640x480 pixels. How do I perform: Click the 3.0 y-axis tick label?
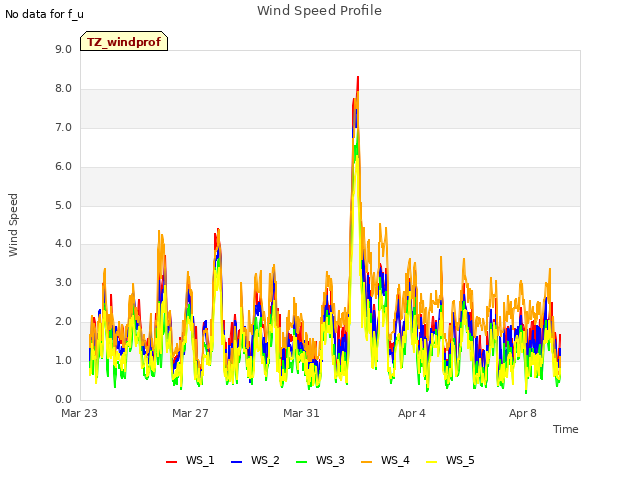(64, 282)
